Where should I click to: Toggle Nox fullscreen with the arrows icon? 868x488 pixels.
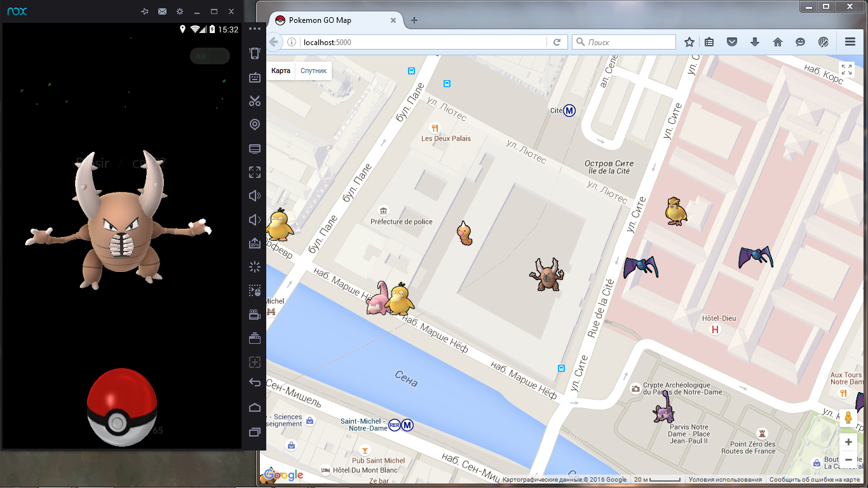tap(255, 172)
